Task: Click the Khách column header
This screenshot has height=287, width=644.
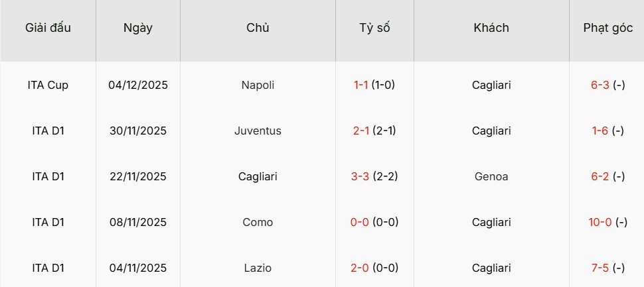Action: (x=491, y=28)
